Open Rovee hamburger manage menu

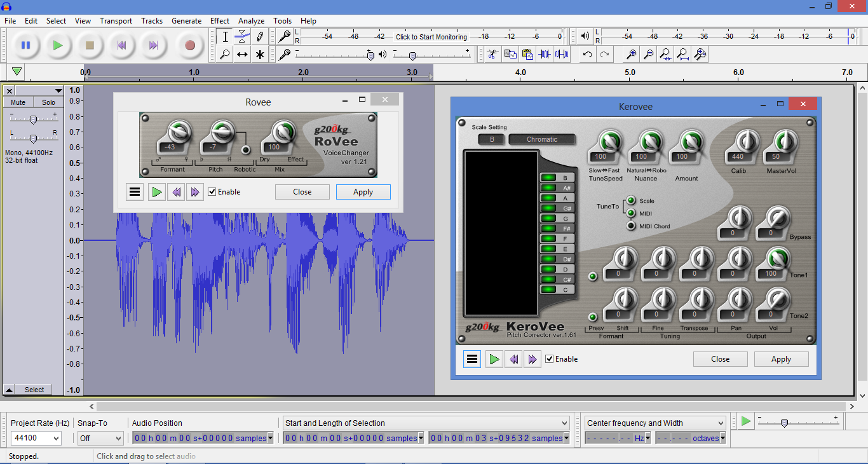135,192
